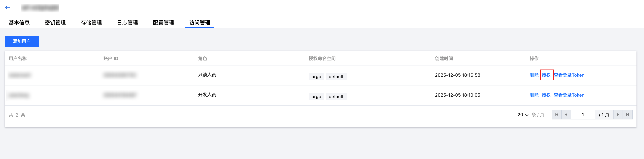This screenshot has width=644, height=159.
Task: Select the 配置管理 tab
Action: pos(164,23)
